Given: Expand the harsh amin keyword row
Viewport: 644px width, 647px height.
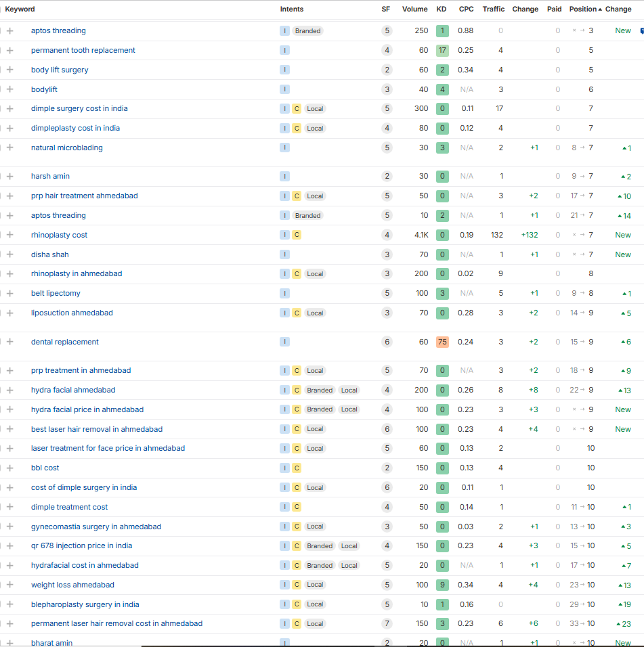Looking at the screenshot, I should (10, 176).
